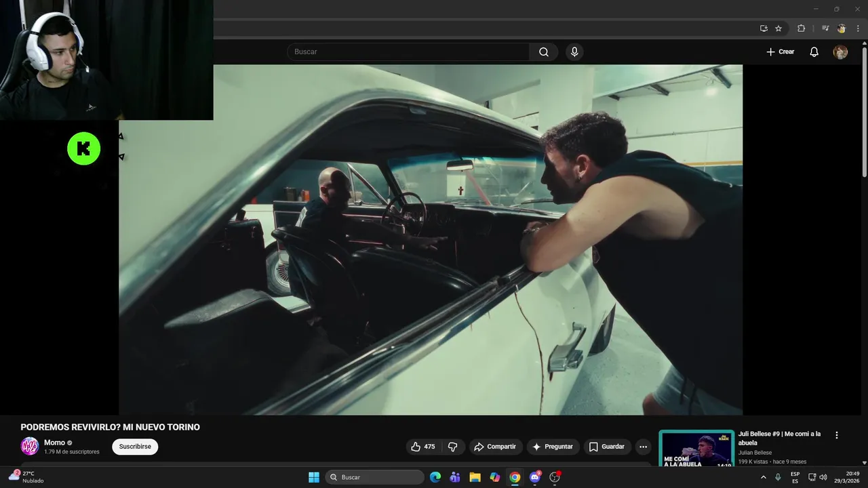Screen dimensions: 868x488
Task: Click the green Kick logo overlay
Action: click(x=84, y=149)
